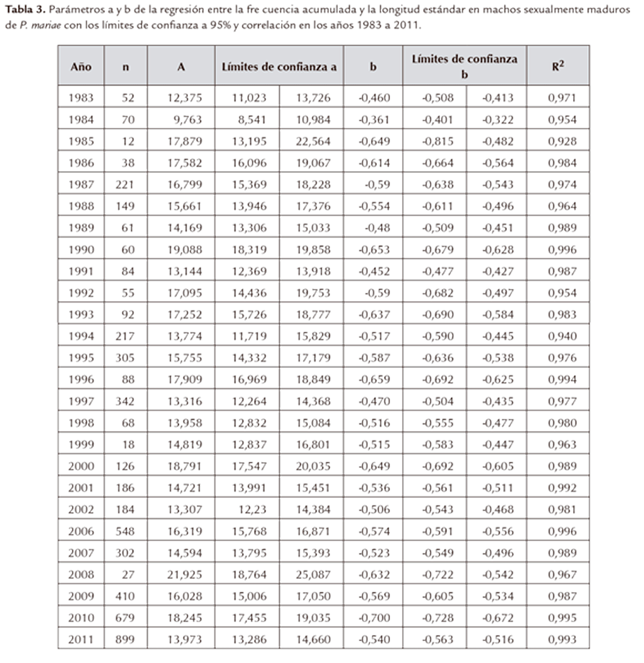
Task: Click the upper limit 25,087 in 2008 row
Action: pyautogui.click(x=313, y=574)
